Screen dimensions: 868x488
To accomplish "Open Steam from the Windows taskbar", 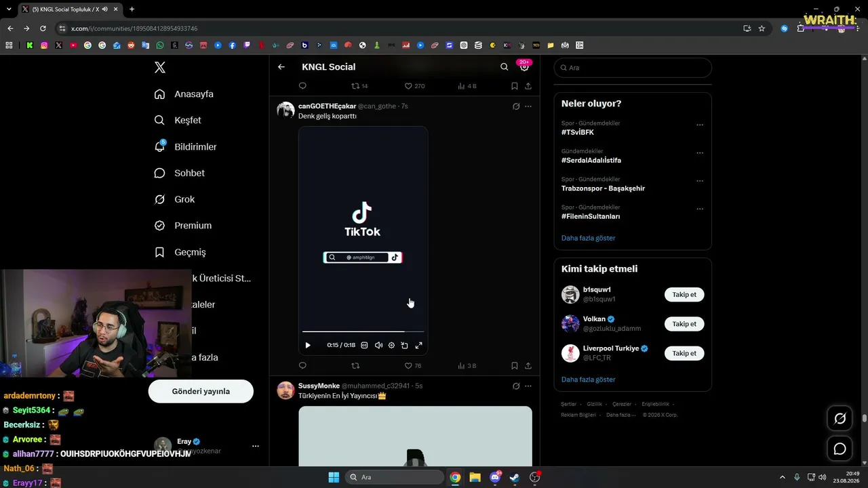I will coord(515,477).
